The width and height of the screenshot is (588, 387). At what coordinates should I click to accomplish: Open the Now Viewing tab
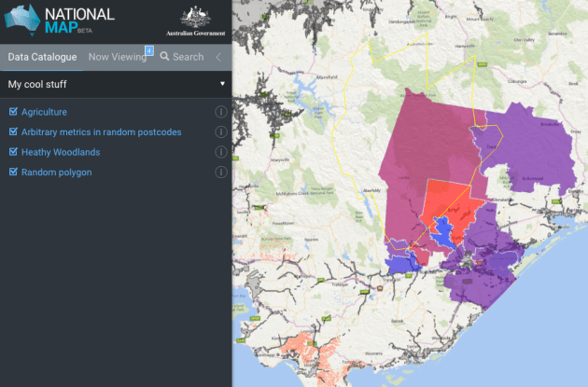pos(118,57)
